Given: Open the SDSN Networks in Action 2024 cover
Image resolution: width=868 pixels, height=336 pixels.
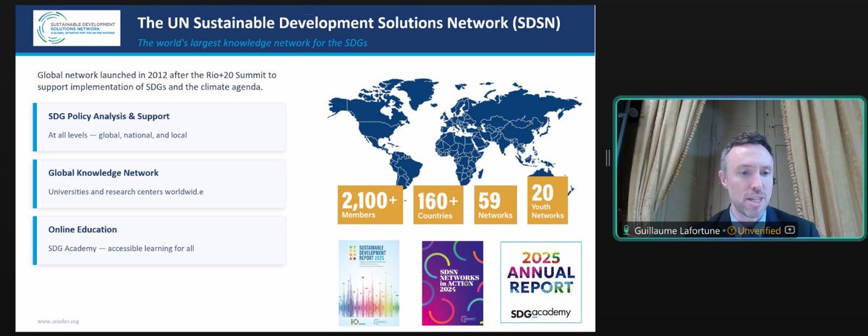Looking at the screenshot, I should pyautogui.click(x=452, y=283).
